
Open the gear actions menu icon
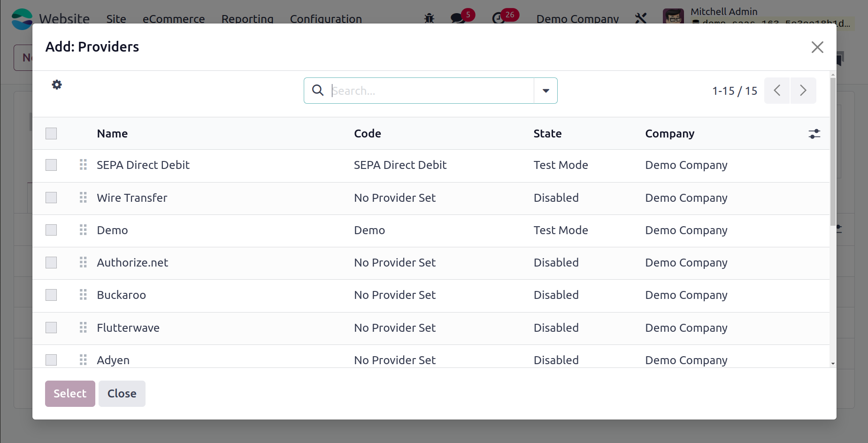tap(57, 84)
